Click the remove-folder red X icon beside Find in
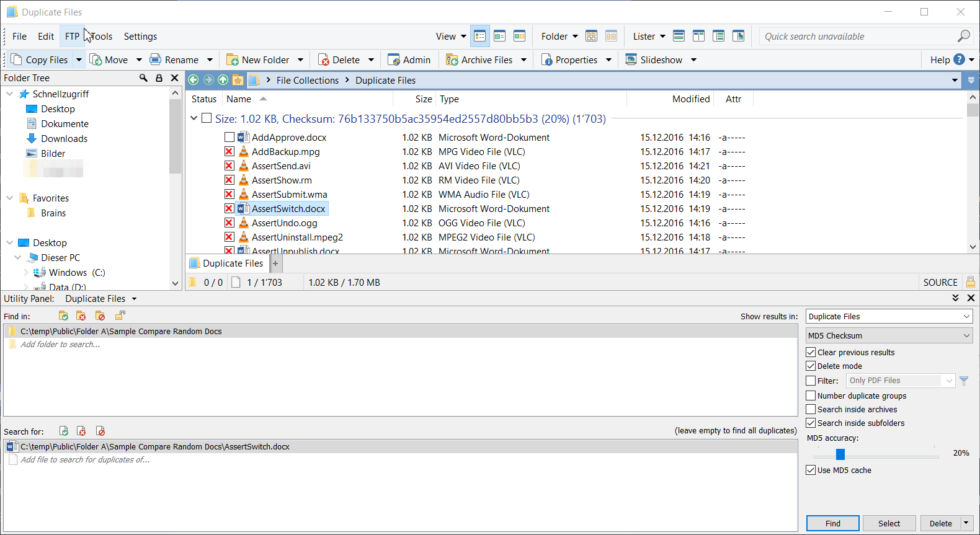980x535 pixels. [x=81, y=316]
